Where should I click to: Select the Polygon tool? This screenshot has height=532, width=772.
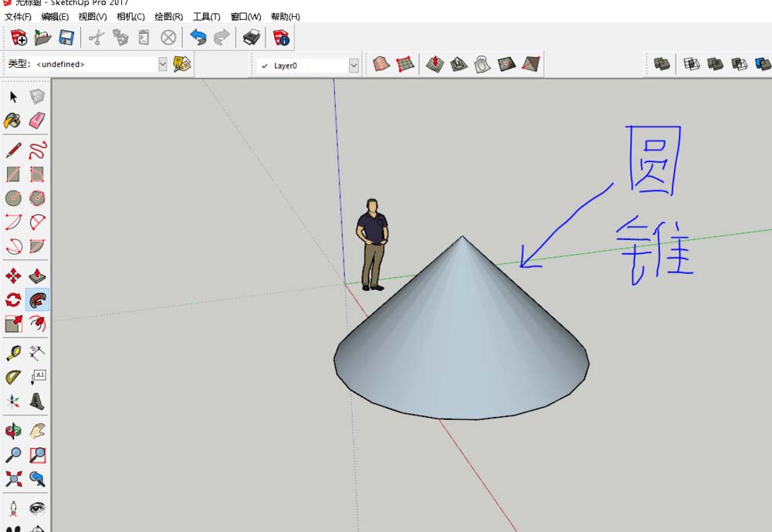click(x=37, y=198)
